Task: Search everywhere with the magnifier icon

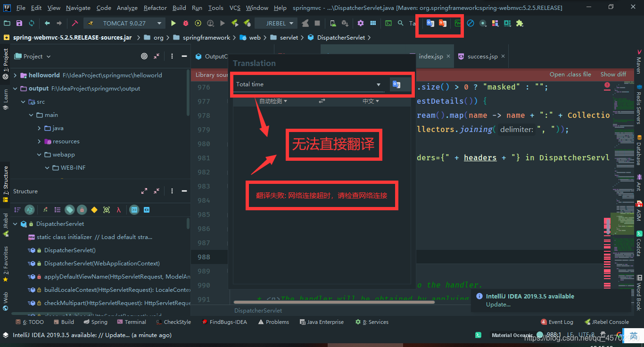Action: [x=400, y=23]
